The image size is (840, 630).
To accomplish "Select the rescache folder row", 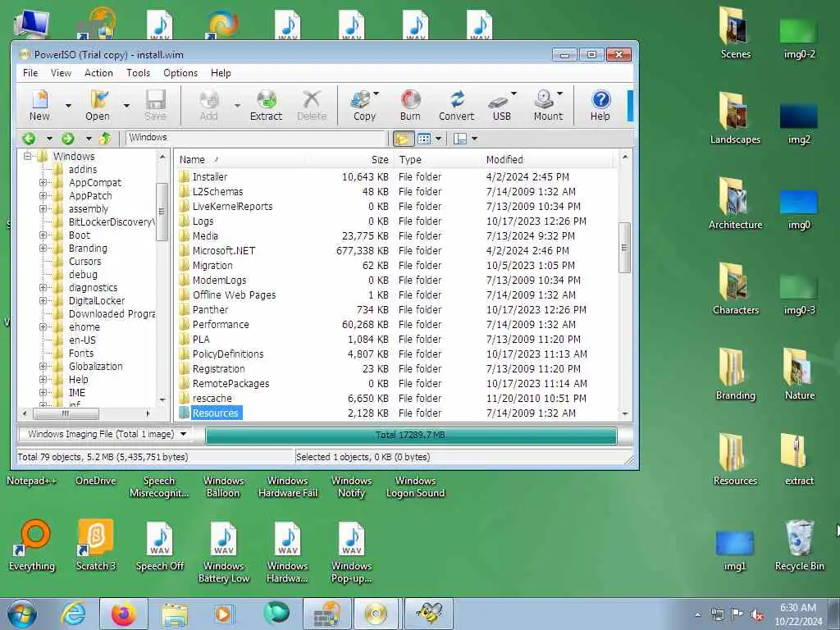I will (x=396, y=399).
